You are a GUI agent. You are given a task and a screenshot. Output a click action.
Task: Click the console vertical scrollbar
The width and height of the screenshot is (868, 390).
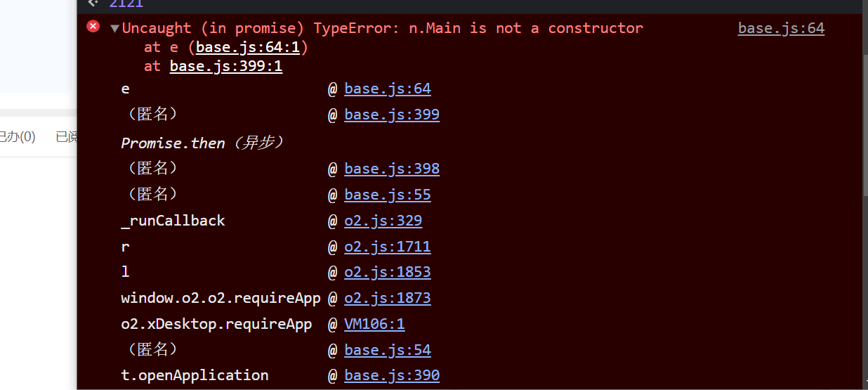(864, 105)
